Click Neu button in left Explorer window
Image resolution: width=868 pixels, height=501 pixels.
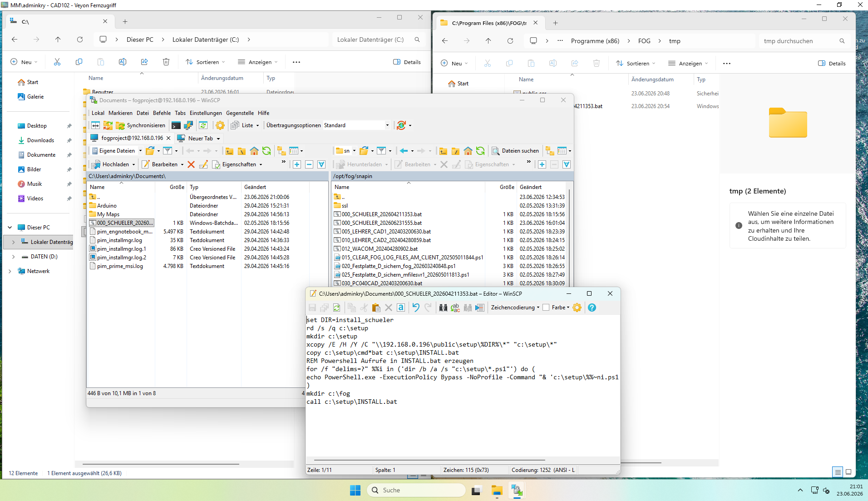(x=24, y=62)
